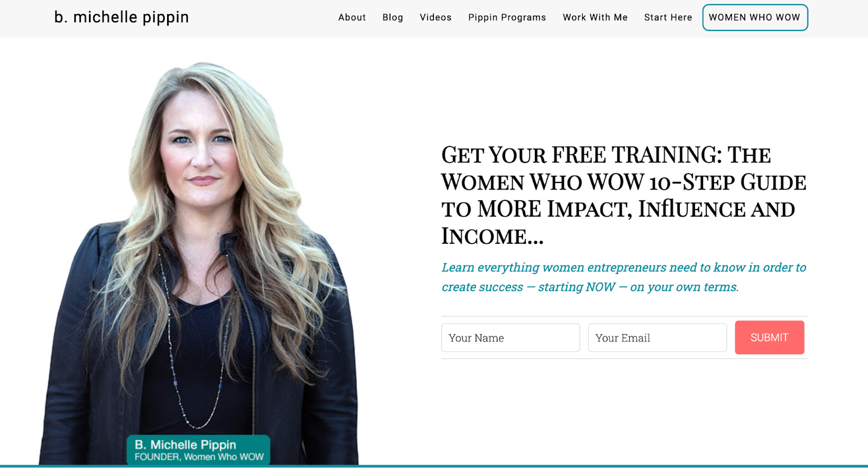This screenshot has width=868, height=468.
Task: Open the Videos section
Action: 436,17
